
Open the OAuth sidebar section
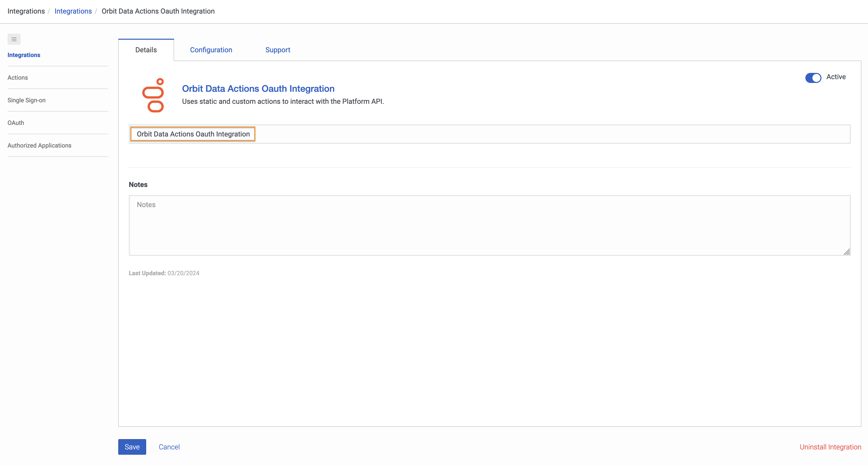16,123
